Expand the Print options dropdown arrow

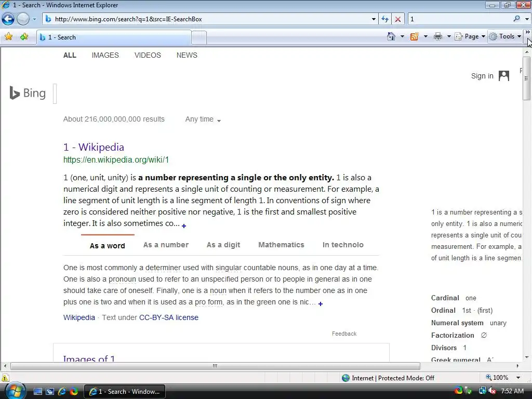tap(449, 36)
